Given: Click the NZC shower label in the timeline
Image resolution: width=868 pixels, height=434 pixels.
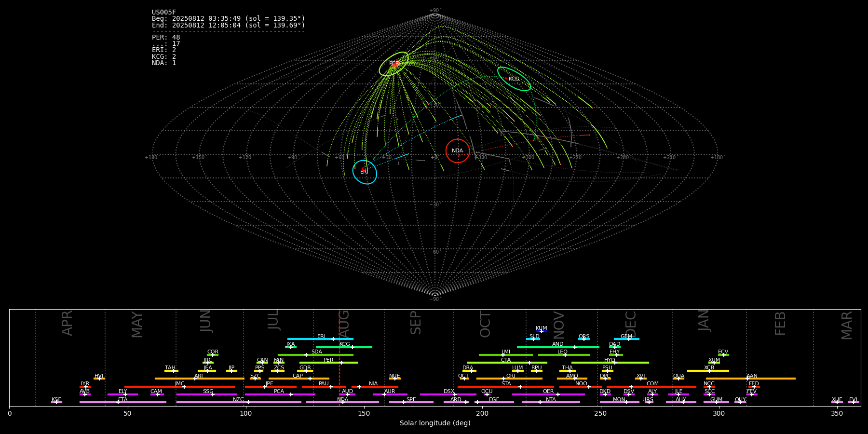Looking at the screenshot, I should (238, 400).
